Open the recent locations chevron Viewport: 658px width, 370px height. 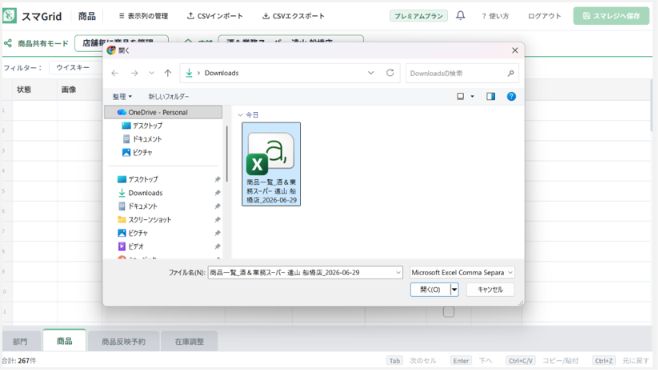tap(151, 73)
